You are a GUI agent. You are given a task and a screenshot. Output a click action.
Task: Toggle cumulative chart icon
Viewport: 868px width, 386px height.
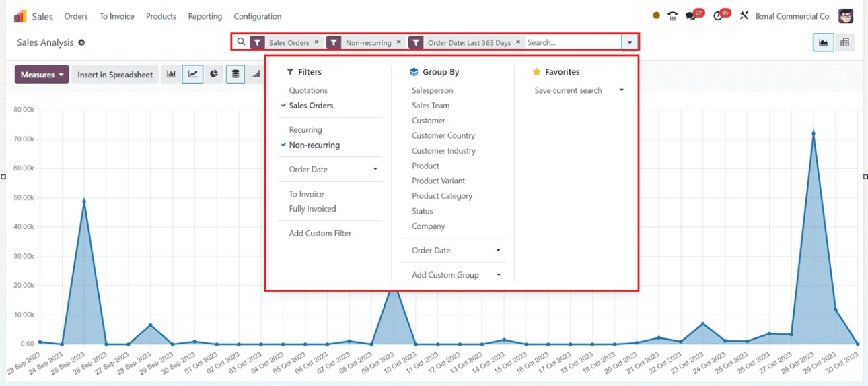(x=256, y=75)
